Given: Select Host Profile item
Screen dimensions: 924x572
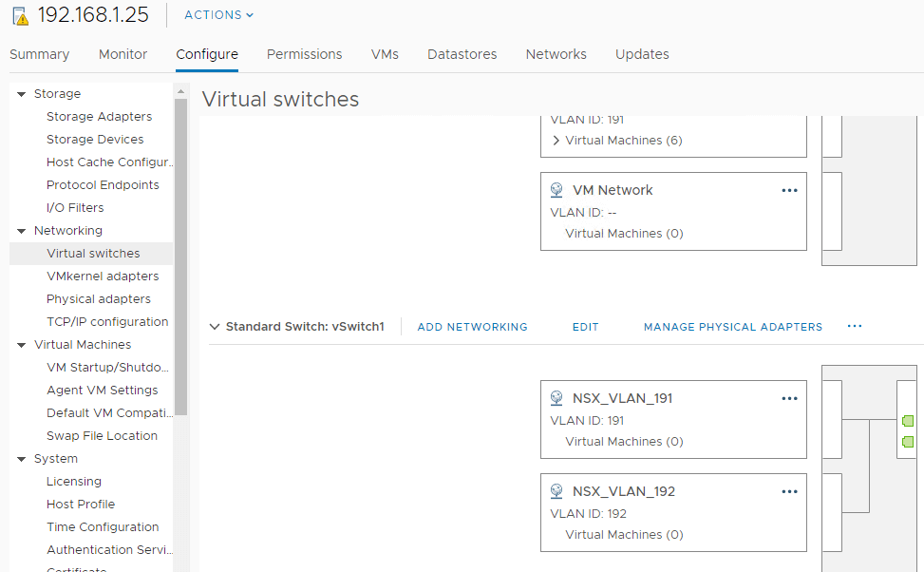Looking at the screenshot, I should [x=81, y=505].
